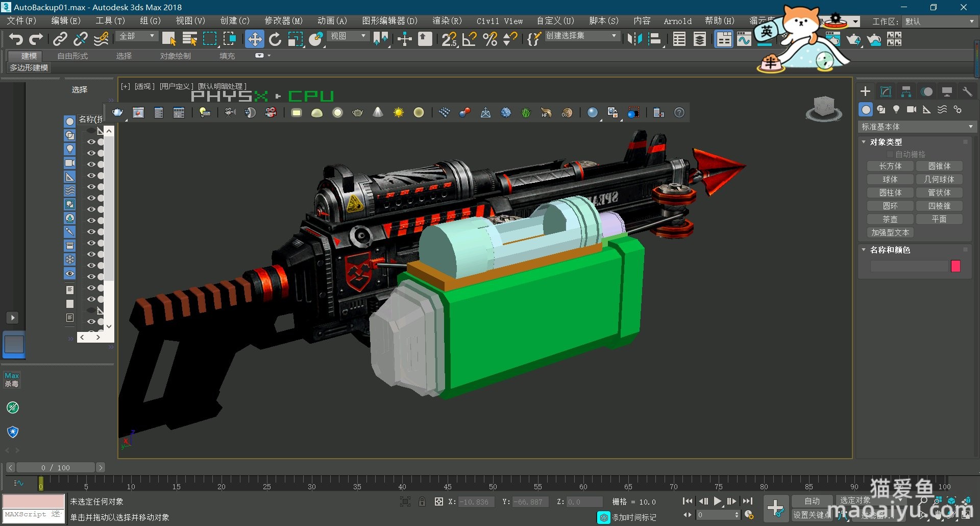
Task: Select the Move transform tool
Action: click(x=254, y=39)
